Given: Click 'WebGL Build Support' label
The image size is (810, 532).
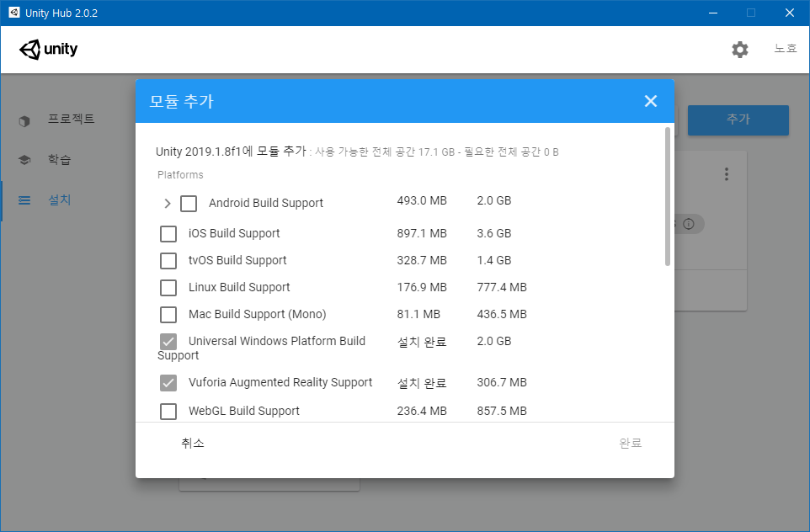Looking at the screenshot, I should click(x=244, y=411).
